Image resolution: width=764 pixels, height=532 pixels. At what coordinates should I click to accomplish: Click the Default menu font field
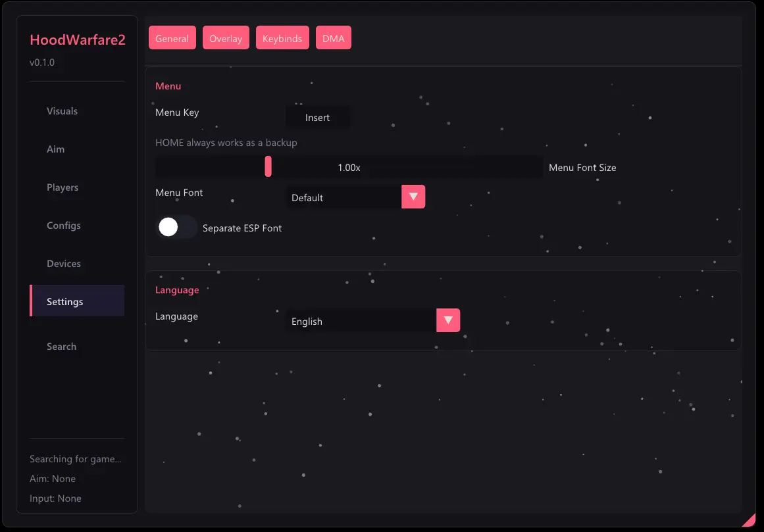[x=344, y=197]
